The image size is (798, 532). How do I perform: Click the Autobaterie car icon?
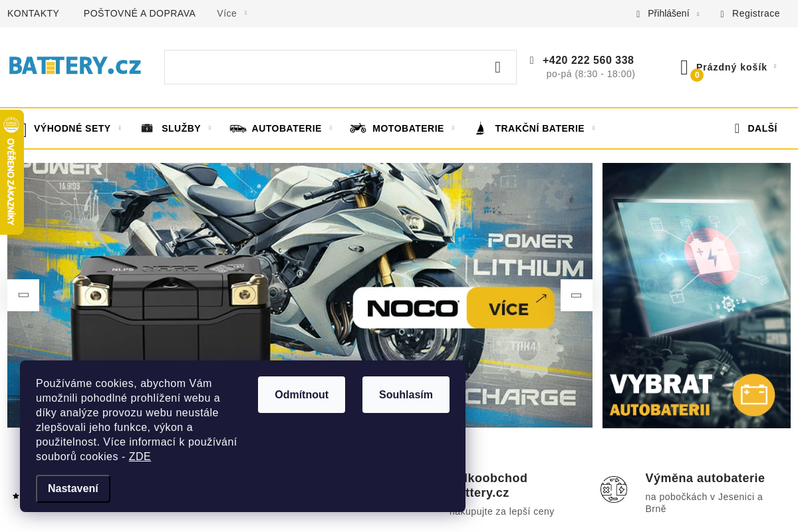pyautogui.click(x=237, y=128)
